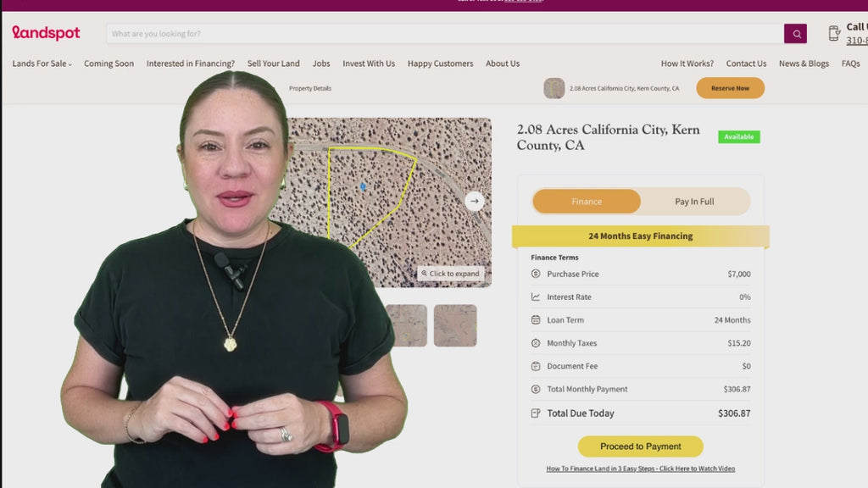This screenshot has height=488, width=868.
Task: Focus the search input field
Action: coord(445,34)
